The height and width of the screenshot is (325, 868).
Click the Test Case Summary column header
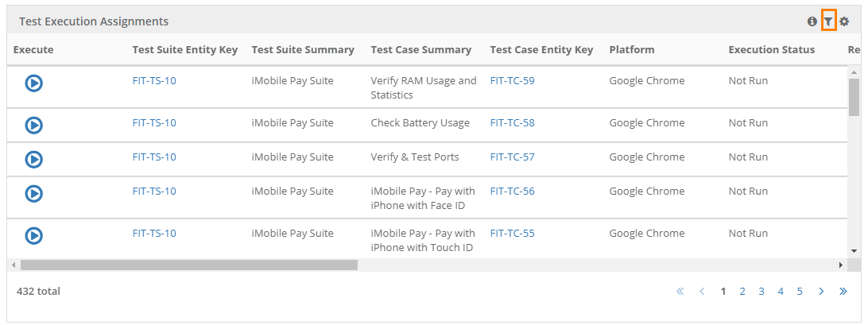tap(420, 49)
